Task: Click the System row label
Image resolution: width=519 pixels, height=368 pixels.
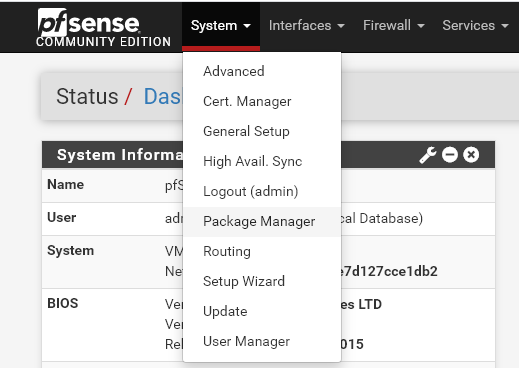Action: point(70,250)
